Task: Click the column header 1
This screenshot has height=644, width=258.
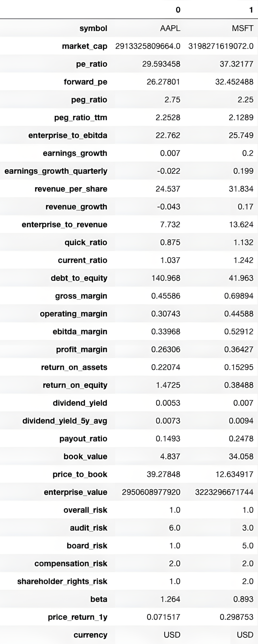Action: click(251, 10)
